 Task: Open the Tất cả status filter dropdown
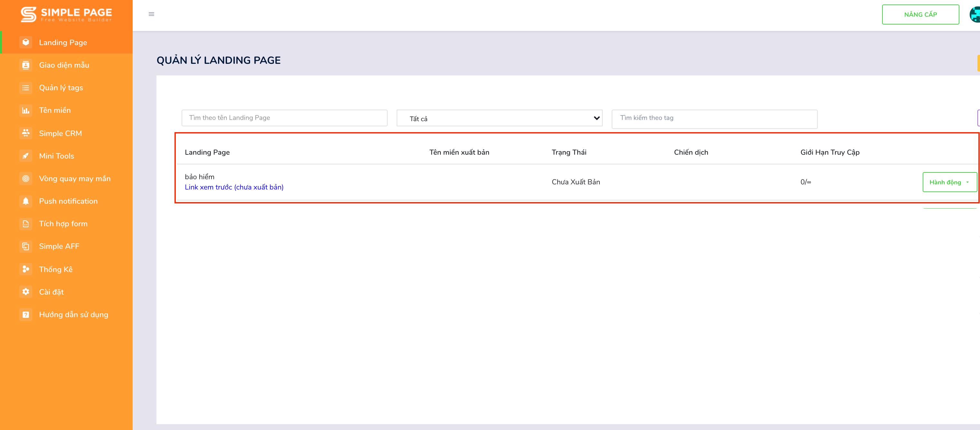(x=501, y=118)
